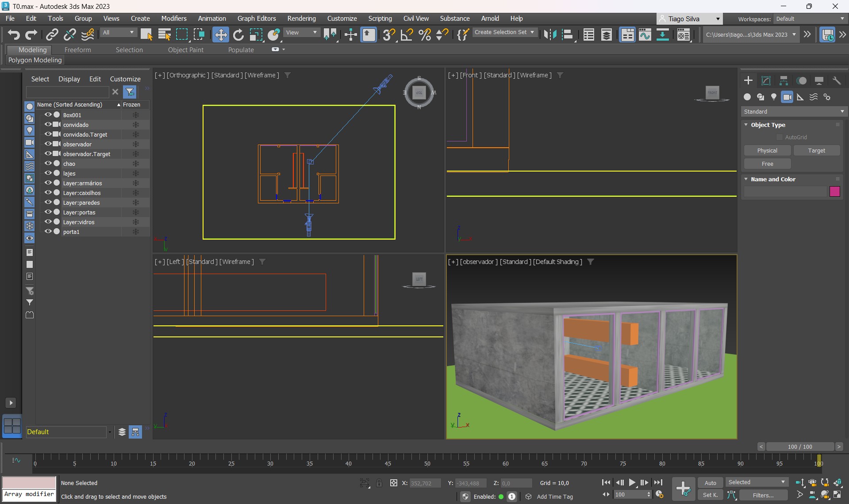Image resolution: width=849 pixels, height=504 pixels.
Task: Open the Rendering menu
Action: 301,19
